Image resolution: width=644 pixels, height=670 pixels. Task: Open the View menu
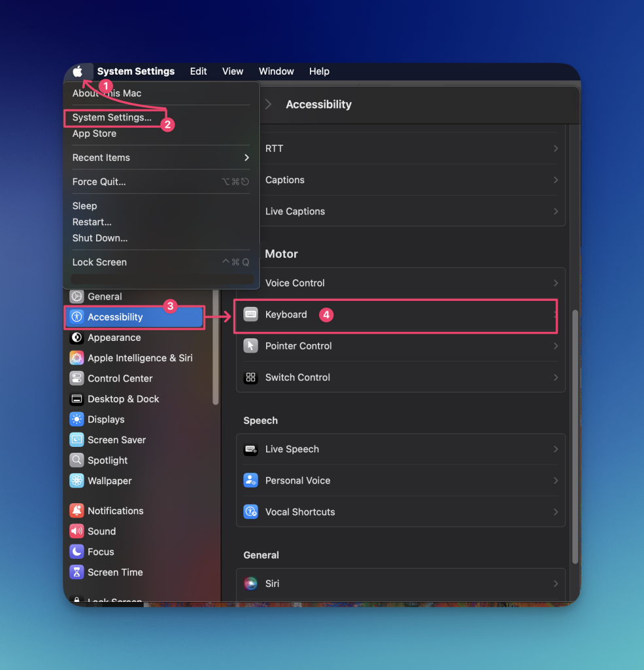point(232,71)
